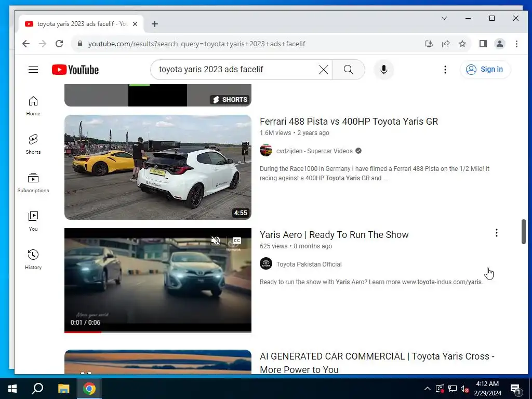The width and height of the screenshot is (532, 399).
Task: Open 'Yaris Aero | Ready To Run The Show' title
Action: click(x=334, y=235)
